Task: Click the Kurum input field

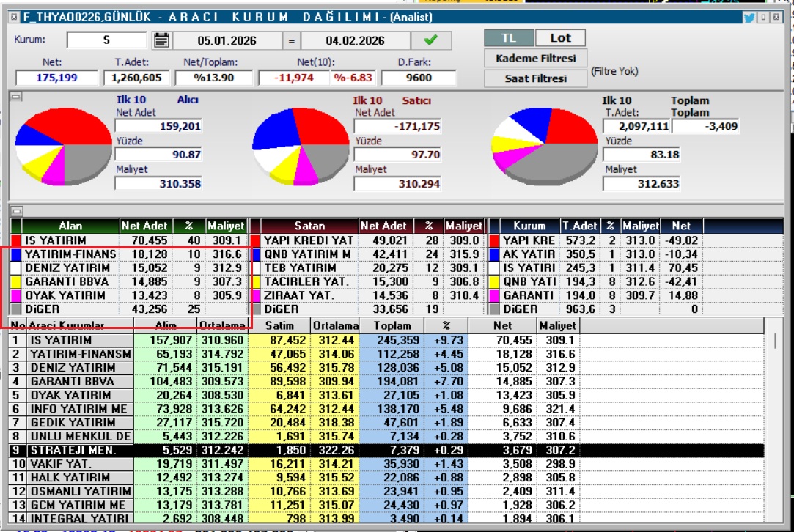Action: (x=106, y=40)
